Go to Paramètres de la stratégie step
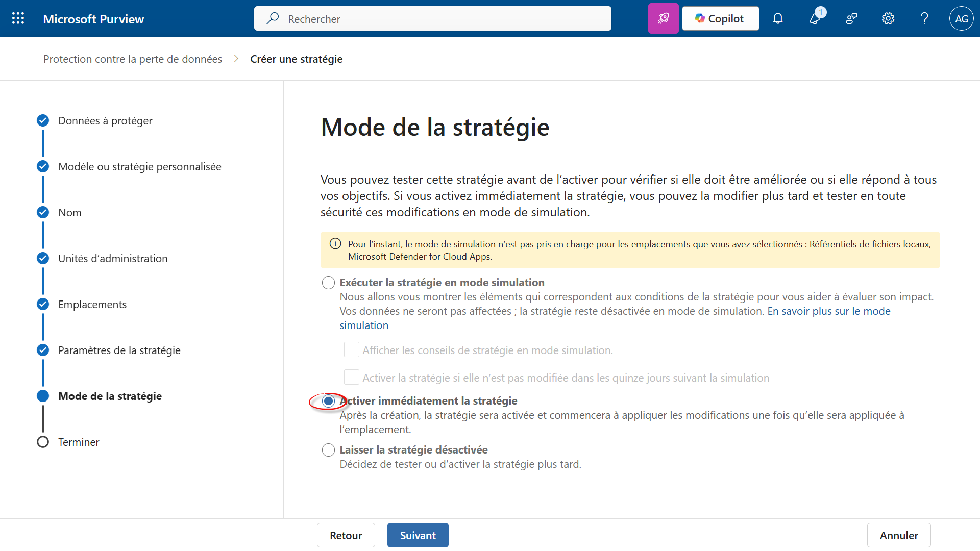 coord(119,350)
